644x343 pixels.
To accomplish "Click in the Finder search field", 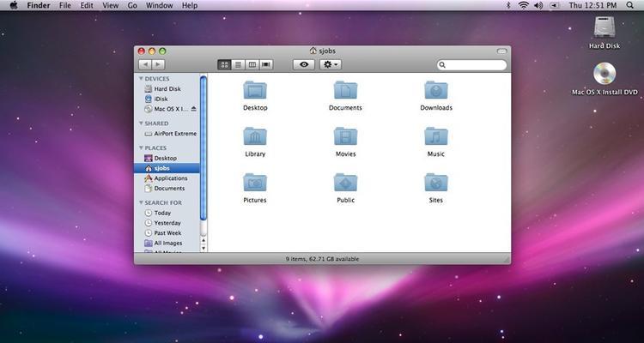I will click(472, 65).
